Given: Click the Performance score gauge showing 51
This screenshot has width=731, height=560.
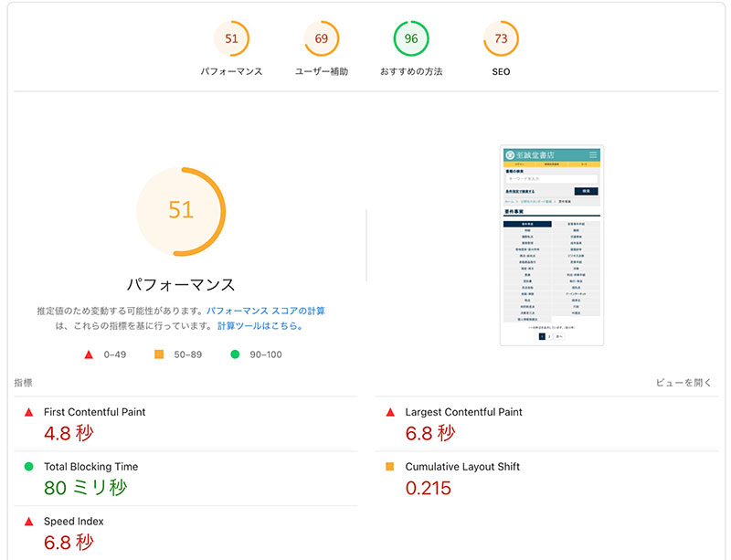Looking at the screenshot, I should 231,38.
